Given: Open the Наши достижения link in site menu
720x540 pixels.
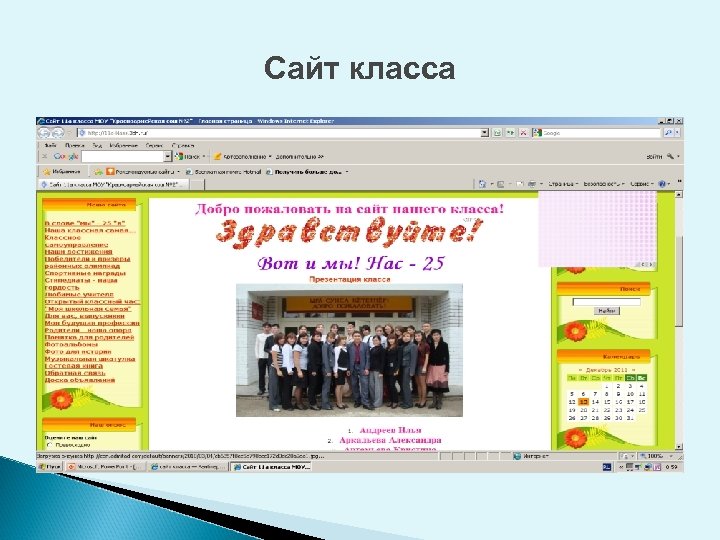Looking at the screenshot, I should [x=78, y=252].
